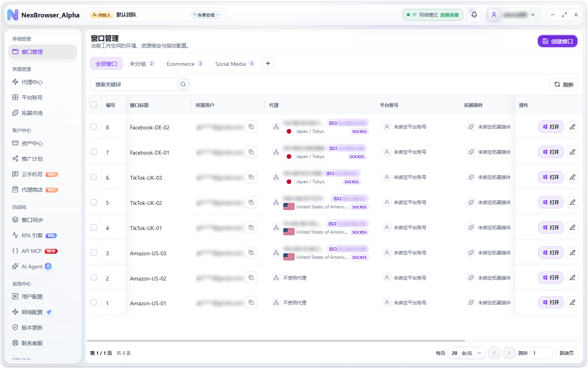
Task: Click the notification bell icon
Action: tap(474, 15)
